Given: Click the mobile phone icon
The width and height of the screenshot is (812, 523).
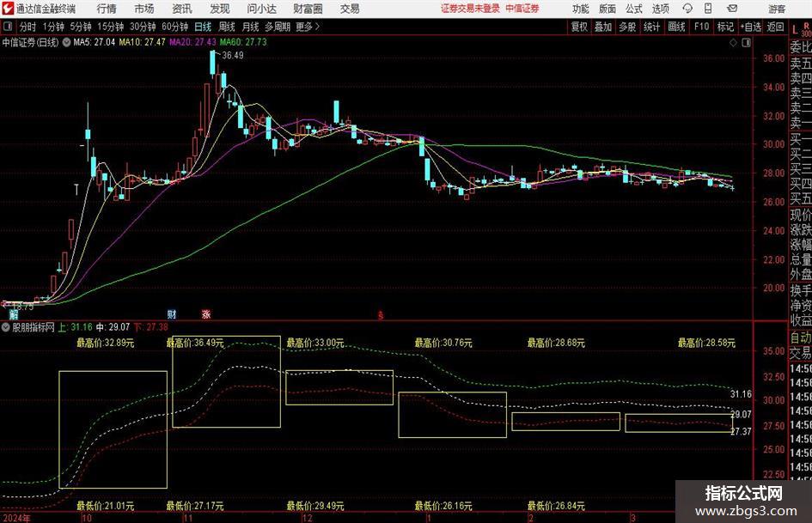Looking at the screenshot, I should pyautogui.click(x=708, y=9).
